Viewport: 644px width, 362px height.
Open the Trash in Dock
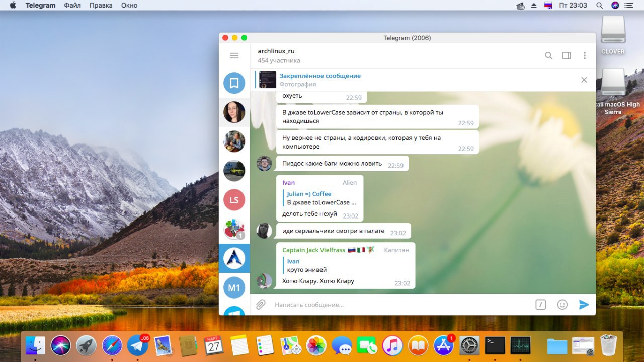pyautogui.click(x=609, y=345)
